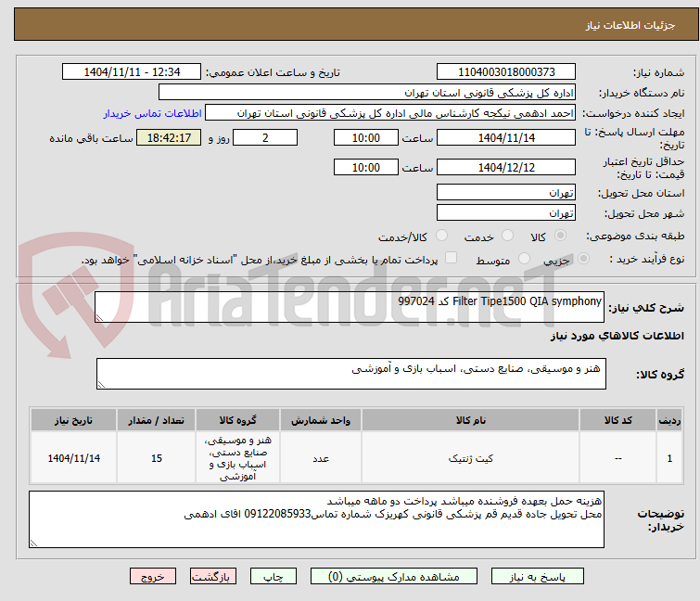Viewport: 700px width, 601px height.
Task: Click the quantity cell showing 15
Action: [x=157, y=458]
